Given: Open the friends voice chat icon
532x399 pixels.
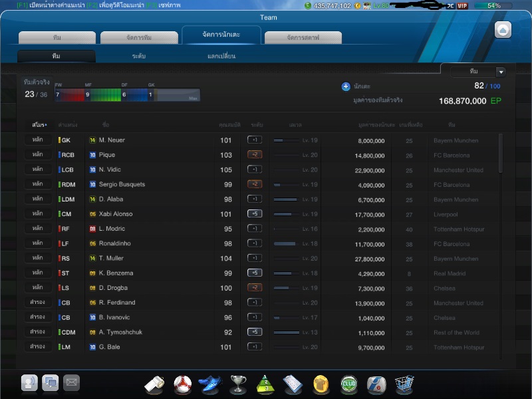Looking at the screenshot, I should point(29,383).
